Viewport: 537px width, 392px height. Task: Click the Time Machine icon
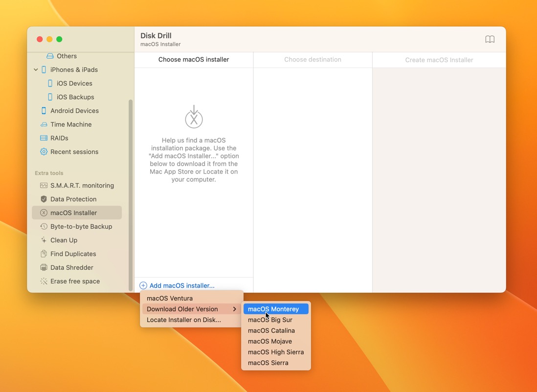click(44, 124)
